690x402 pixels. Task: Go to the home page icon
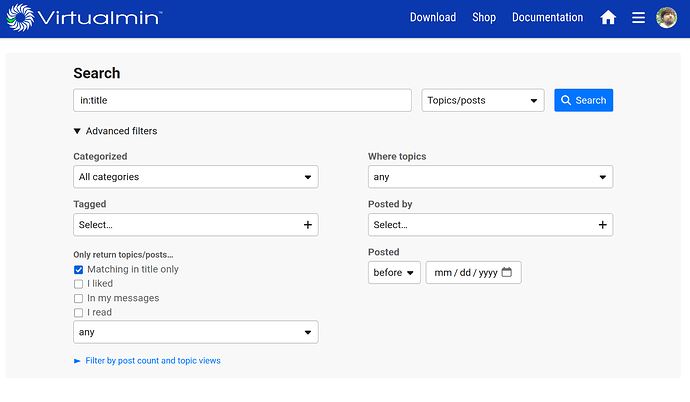(x=608, y=18)
